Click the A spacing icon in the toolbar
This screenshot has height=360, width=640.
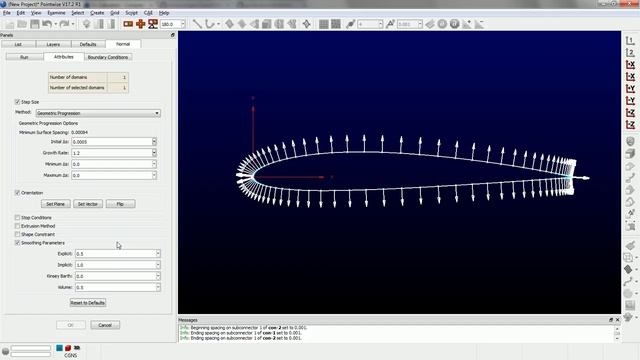[x=390, y=24]
